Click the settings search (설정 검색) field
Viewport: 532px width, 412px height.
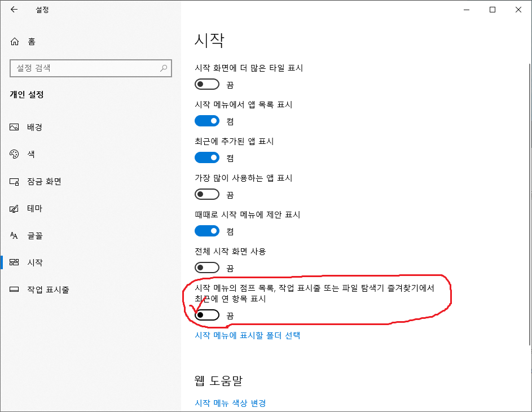(85, 68)
